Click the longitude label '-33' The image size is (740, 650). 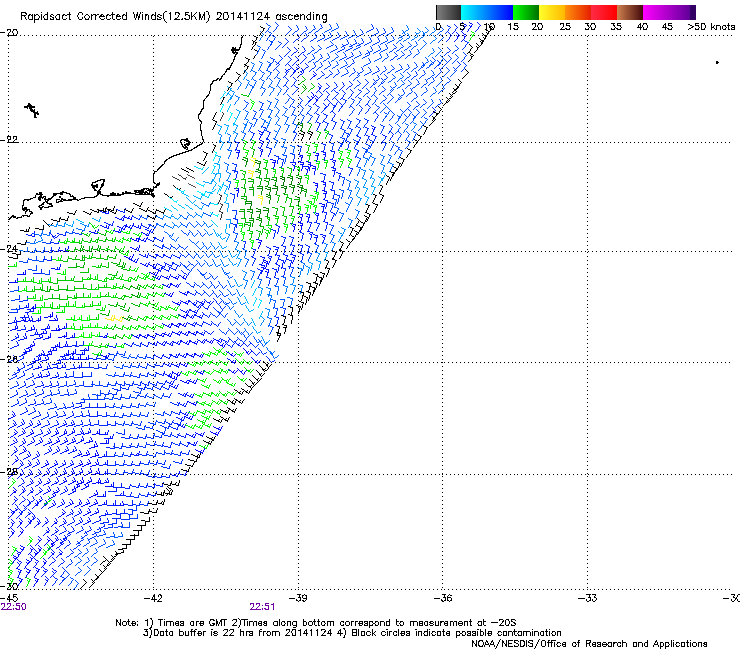pos(588,598)
